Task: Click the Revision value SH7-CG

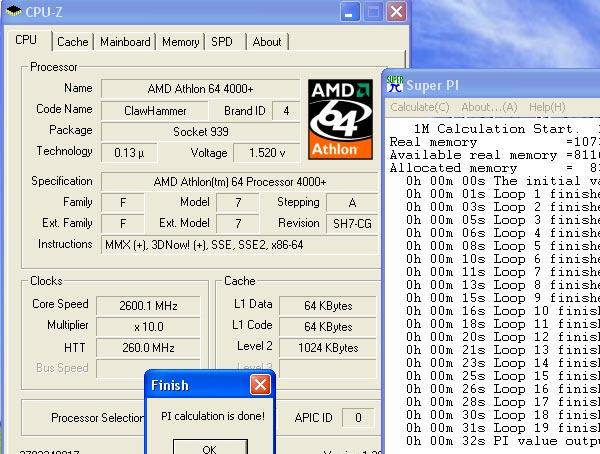Action: pyautogui.click(x=352, y=224)
